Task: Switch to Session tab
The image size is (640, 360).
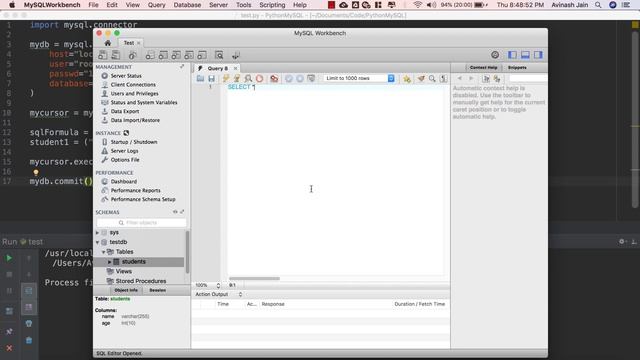Action: coord(157,290)
